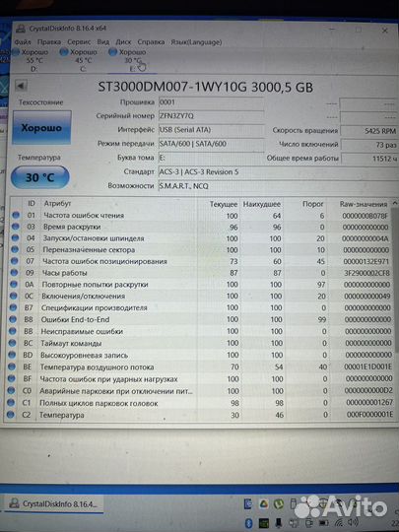399x532 pixels.
Task: Click the Прошивка field showing 0001
Action: coord(211,102)
